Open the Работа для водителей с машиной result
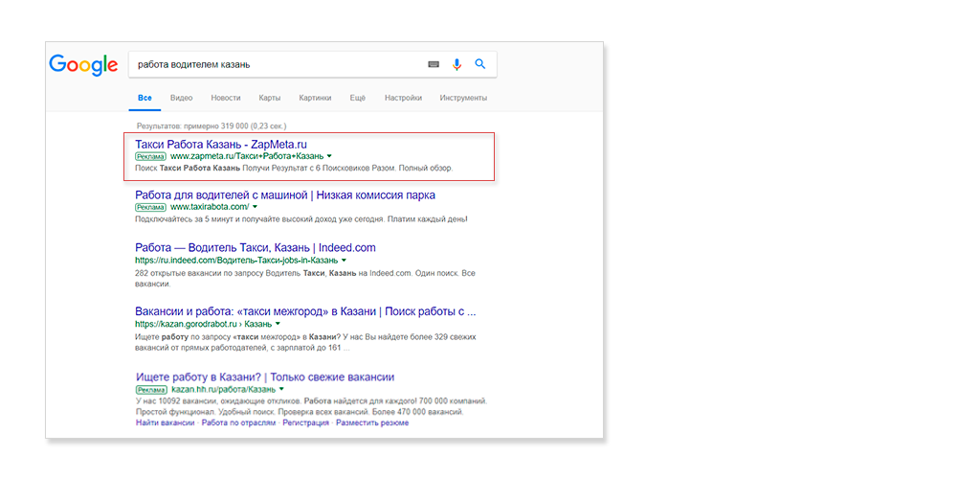This screenshot has width=980, height=479. coord(285,194)
